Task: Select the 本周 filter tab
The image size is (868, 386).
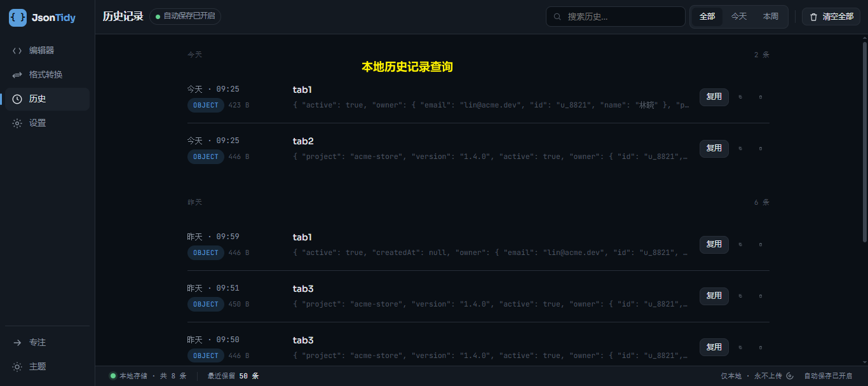Action: pyautogui.click(x=771, y=17)
